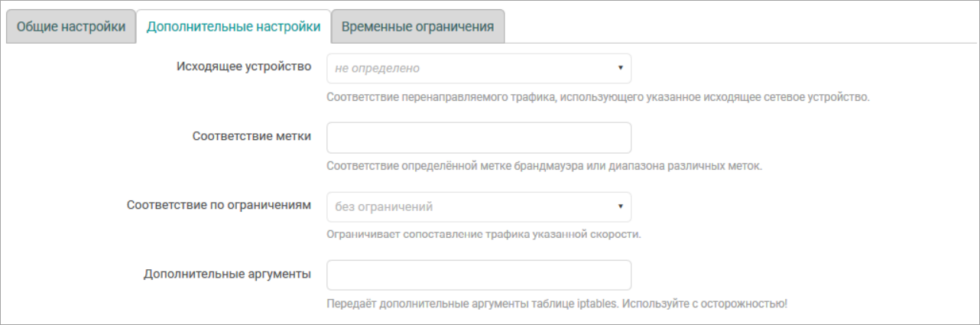The image size is (980, 325).
Task: Click the 'Используйте с осторожностью!' warning text
Action: pyautogui.click(x=704, y=303)
